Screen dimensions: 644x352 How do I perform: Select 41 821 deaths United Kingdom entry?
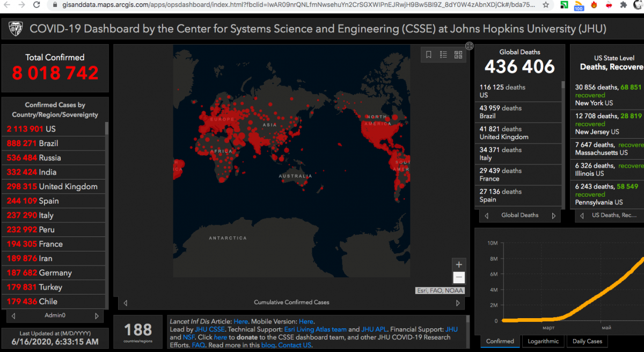coord(518,133)
